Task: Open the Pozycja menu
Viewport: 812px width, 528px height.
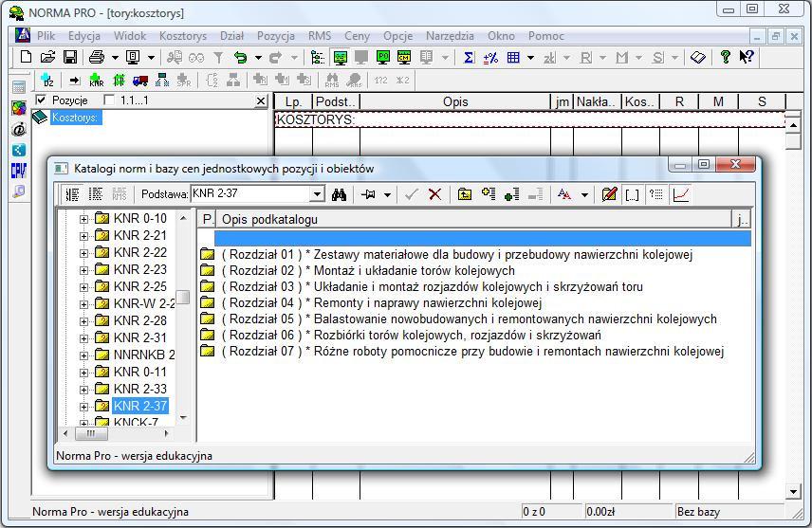Action: point(275,36)
